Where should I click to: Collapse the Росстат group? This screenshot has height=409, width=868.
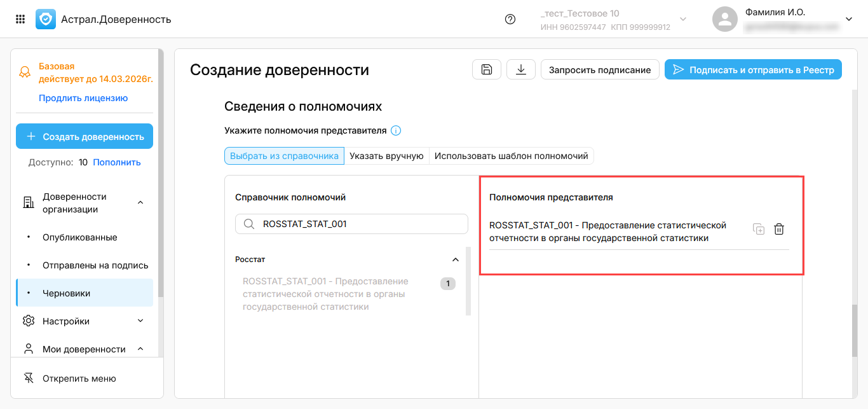point(455,260)
